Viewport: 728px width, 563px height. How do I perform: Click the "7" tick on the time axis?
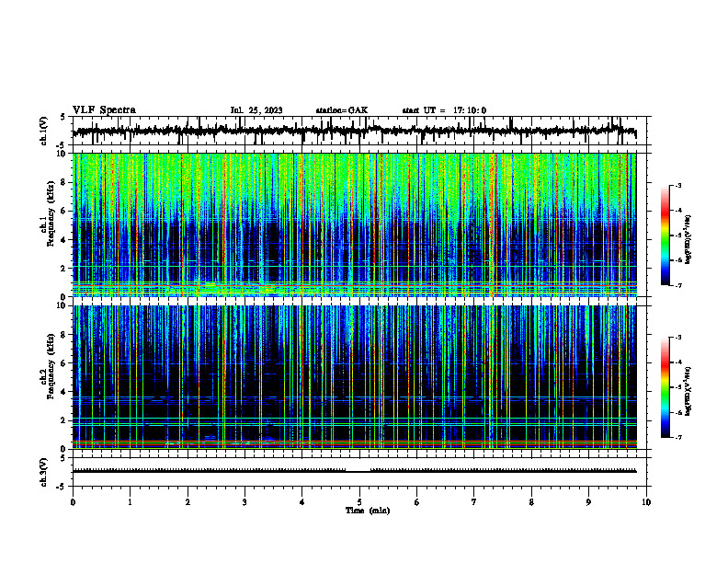474,502
